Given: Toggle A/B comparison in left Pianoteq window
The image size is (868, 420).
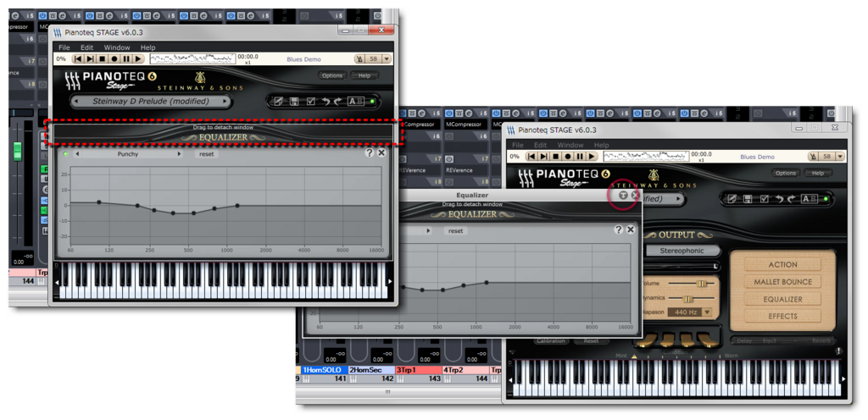Looking at the screenshot, I should [x=354, y=101].
